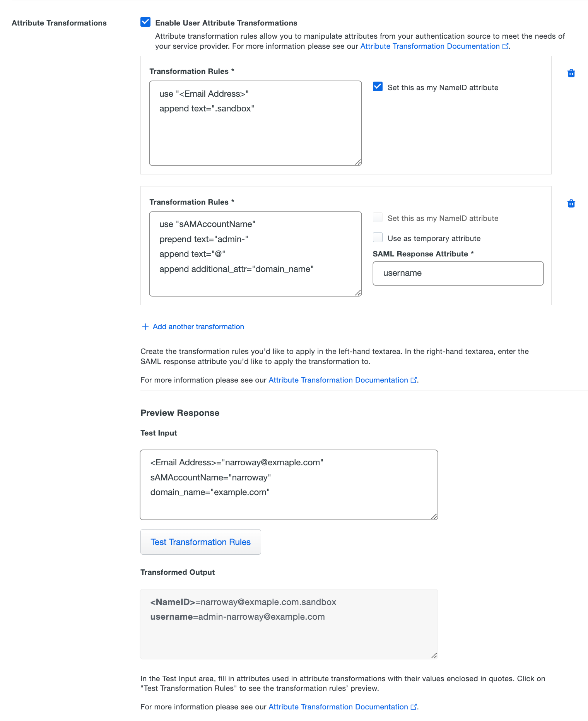This screenshot has width=588, height=721.
Task: Check Set this as my NameID on second rule
Action: (x=378, y=217)
